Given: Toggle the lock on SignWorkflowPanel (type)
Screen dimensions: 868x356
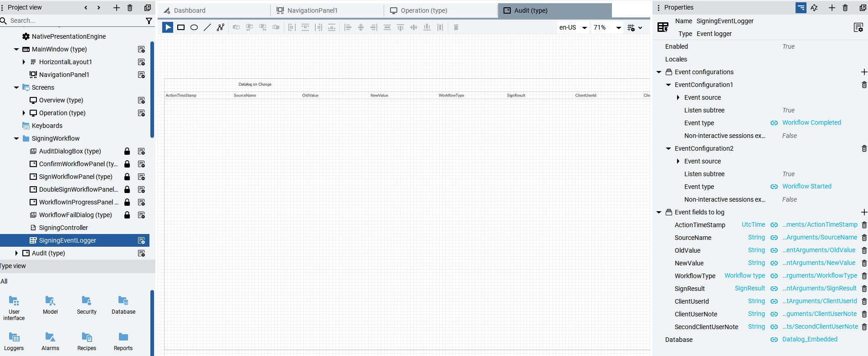Looking at the screenshot, I should pos(127,177).
